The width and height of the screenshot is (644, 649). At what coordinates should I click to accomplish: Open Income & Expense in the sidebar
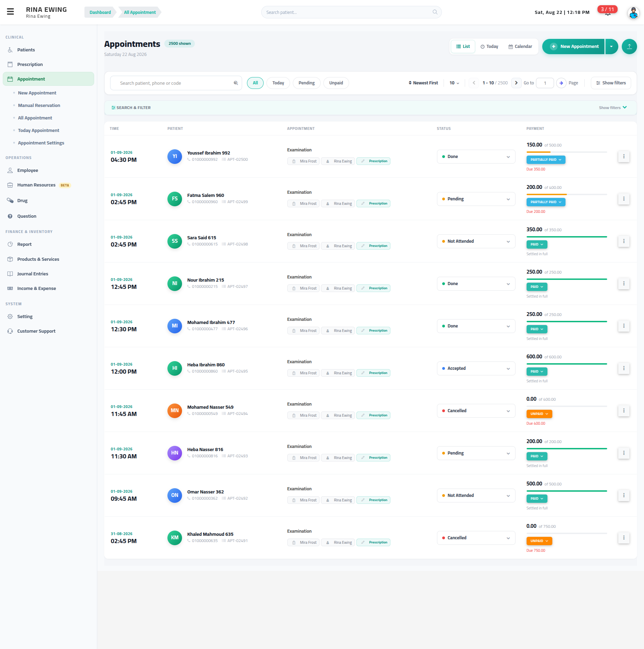[x=48, y=289]
